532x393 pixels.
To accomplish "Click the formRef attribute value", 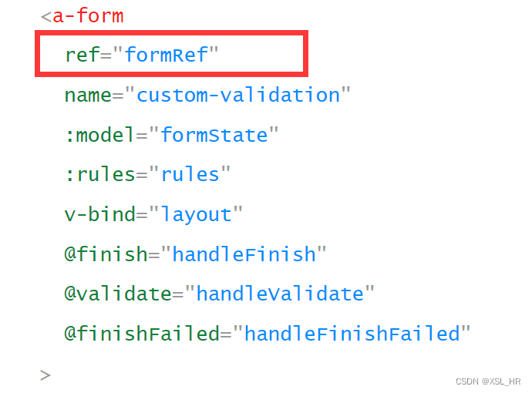I will pyautogui.click(x=167, y=54).
